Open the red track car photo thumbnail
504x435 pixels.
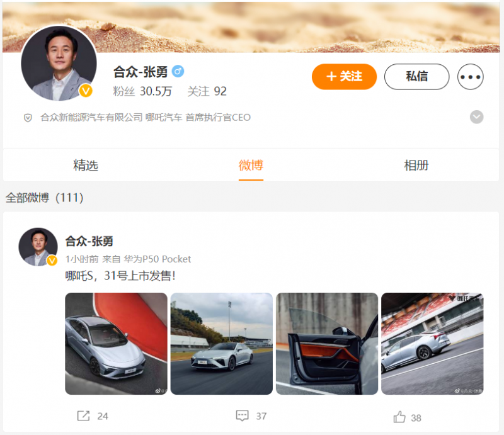[116, 344]
